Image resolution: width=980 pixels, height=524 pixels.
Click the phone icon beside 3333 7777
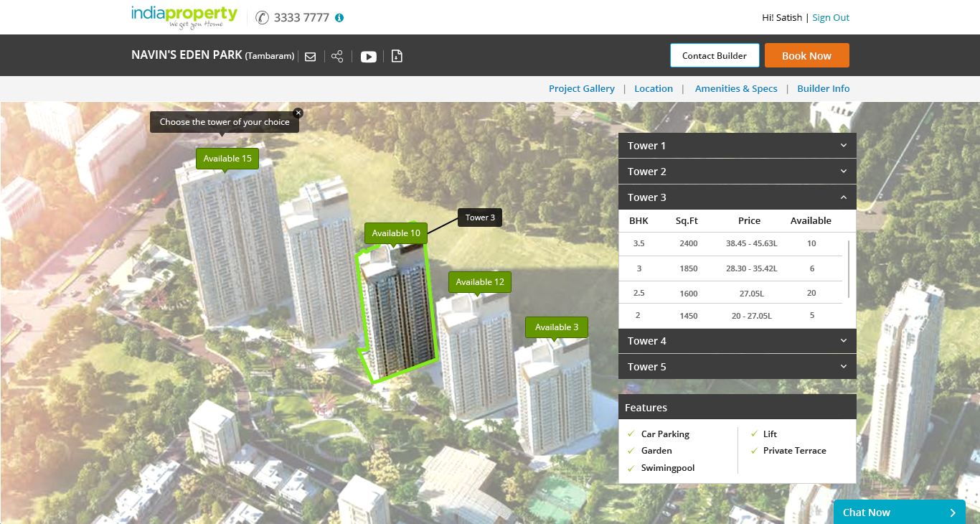pyautogui.click(x=262, y=17)
